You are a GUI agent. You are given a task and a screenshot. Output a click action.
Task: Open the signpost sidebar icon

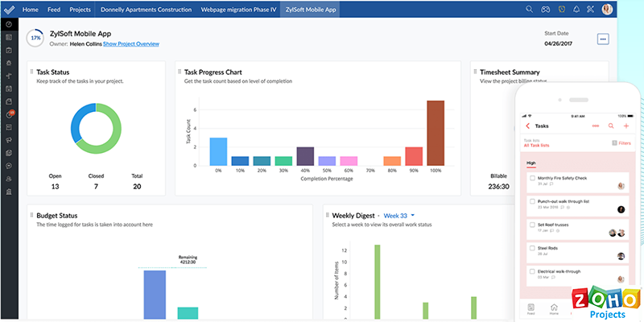pyautogui.click(x=9, y=76)
